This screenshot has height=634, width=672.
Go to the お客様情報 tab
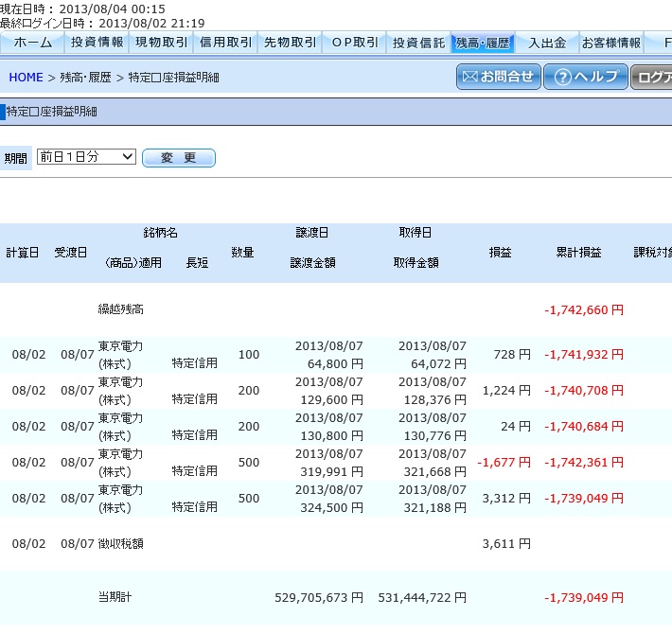tap(610, 43)
